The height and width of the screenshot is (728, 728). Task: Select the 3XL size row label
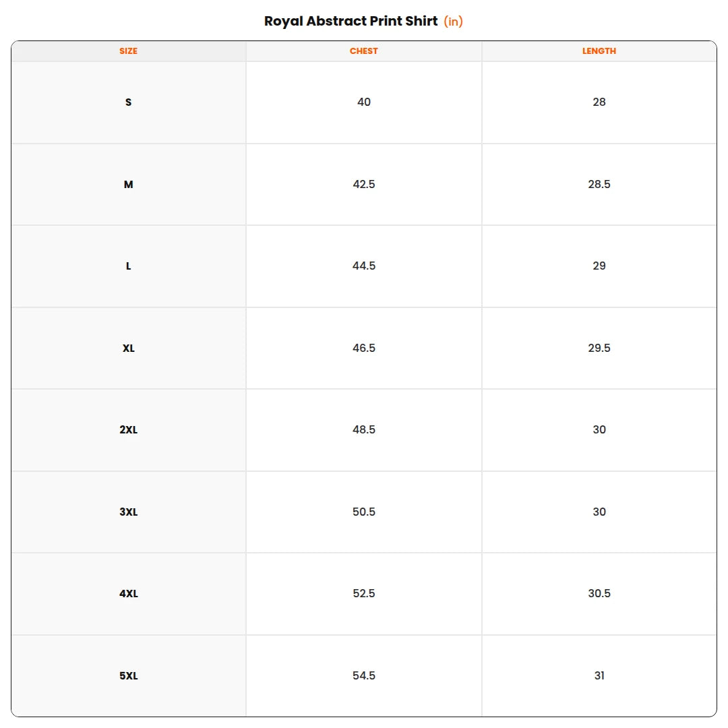129,512
